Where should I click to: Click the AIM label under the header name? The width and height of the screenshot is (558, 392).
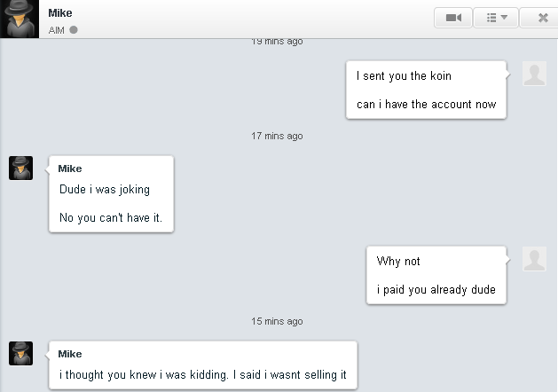[x=57, y=29]
